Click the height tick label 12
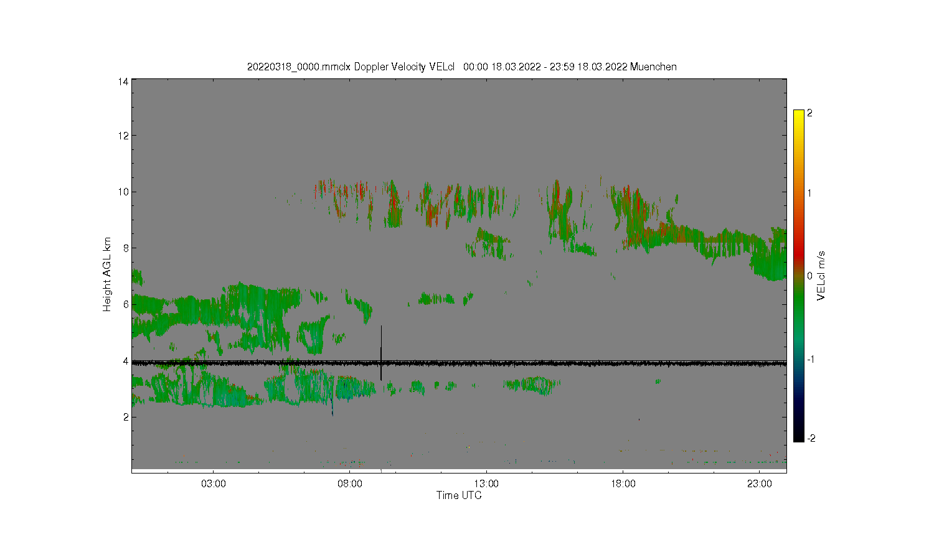The width and height of the screenshot is (934, 560). coord(123,136)
